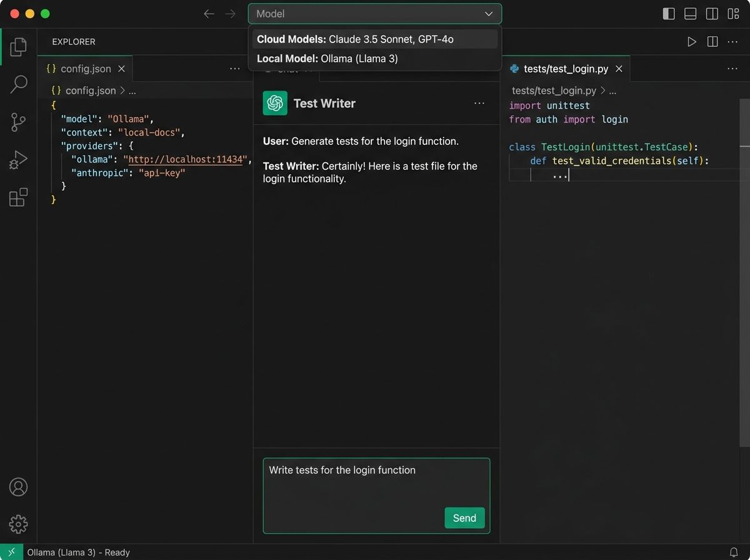
Task: Split the editor on the right
Action: tap(712, 42)
